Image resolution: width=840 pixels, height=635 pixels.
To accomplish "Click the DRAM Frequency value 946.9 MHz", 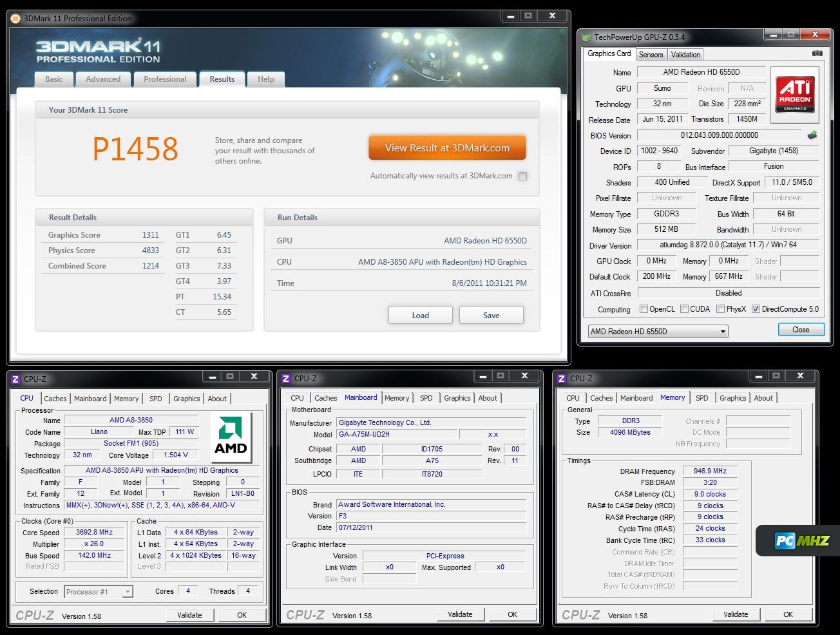I will pos(710,471).
